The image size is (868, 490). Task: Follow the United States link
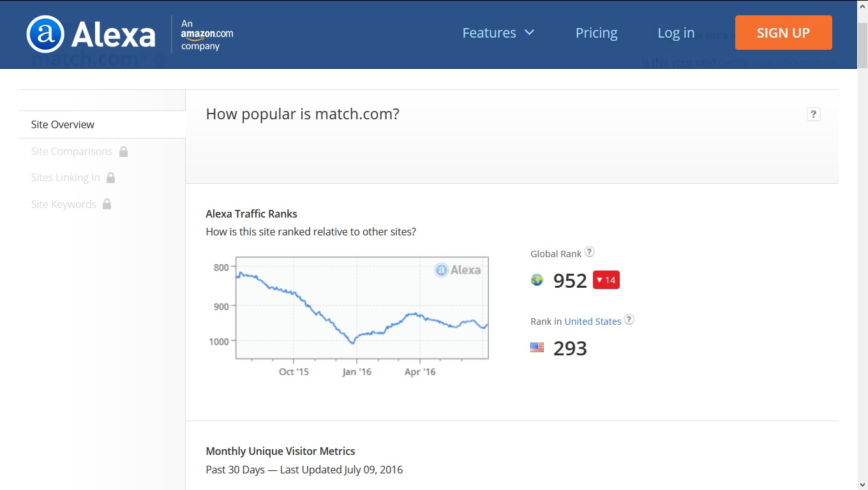click(x=592, y=321)
